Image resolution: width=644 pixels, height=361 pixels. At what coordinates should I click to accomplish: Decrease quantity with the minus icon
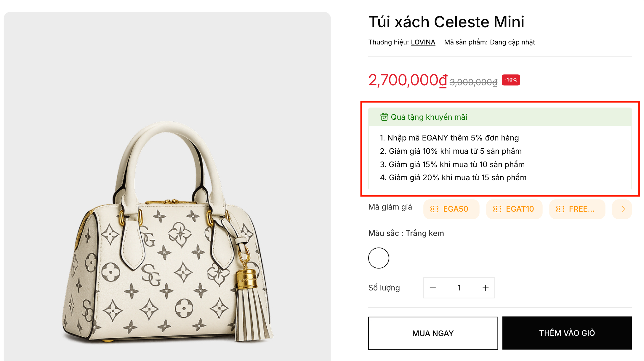433,288
